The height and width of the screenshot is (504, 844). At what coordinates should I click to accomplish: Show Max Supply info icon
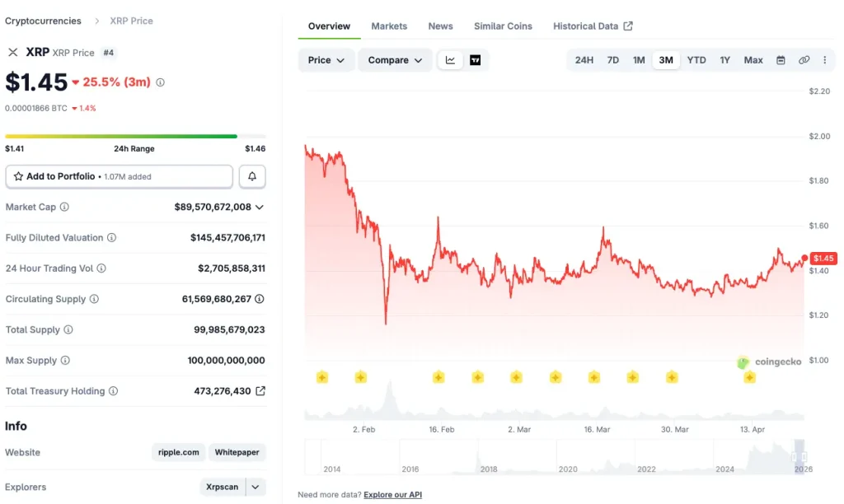[x=65, y=361]
